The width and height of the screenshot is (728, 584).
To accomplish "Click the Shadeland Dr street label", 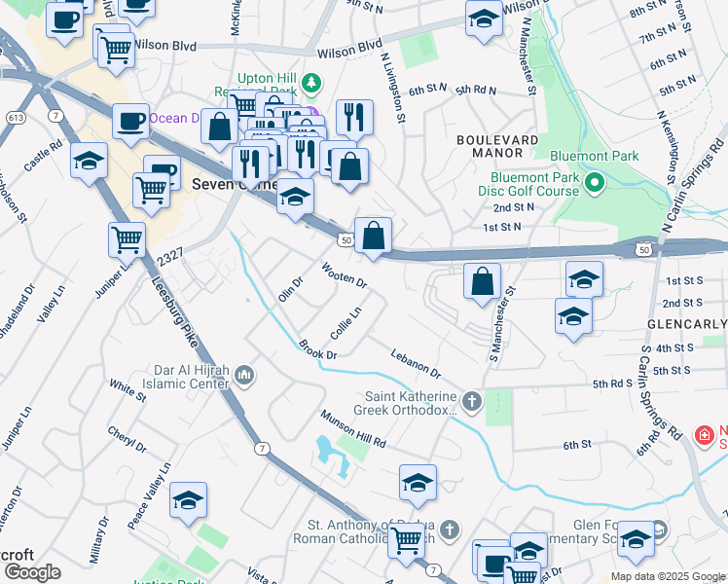I will tap(17, 311).
